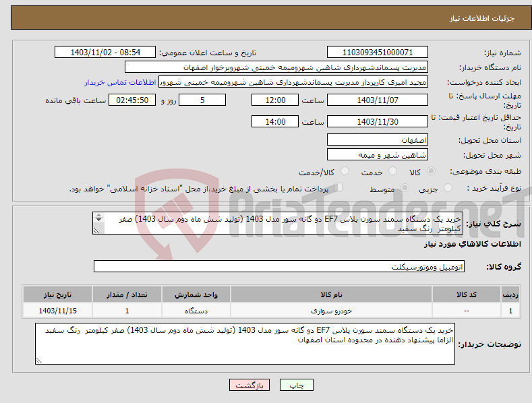Click the price validity date 1403/11/30

click(378, 121)
